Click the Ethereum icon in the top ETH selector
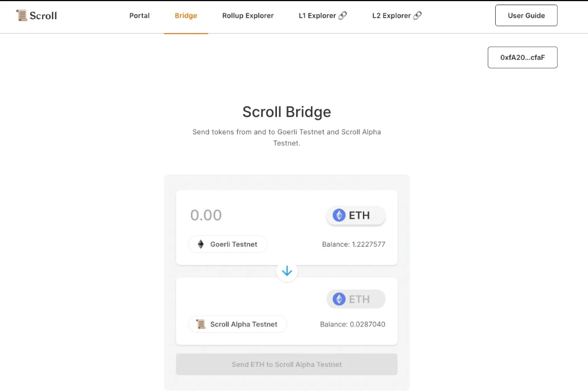This screenshot has width=588, height=392. click(x=339, y=215)
